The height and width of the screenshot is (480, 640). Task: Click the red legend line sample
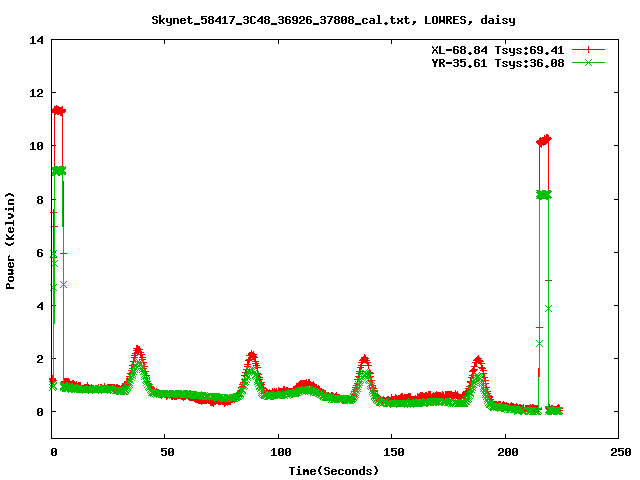pyautogui.click(x=588, y=50)
